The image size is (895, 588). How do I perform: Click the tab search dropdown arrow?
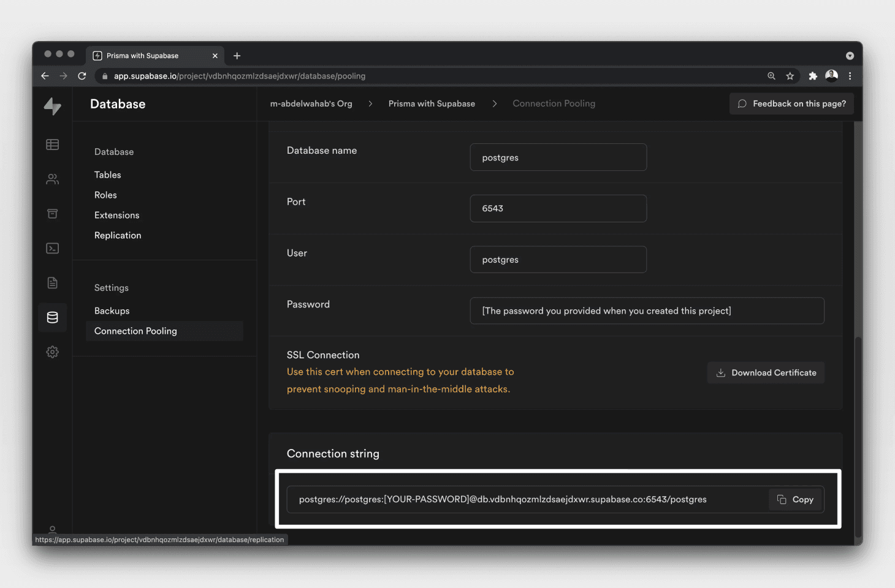(x=850, y=56)
